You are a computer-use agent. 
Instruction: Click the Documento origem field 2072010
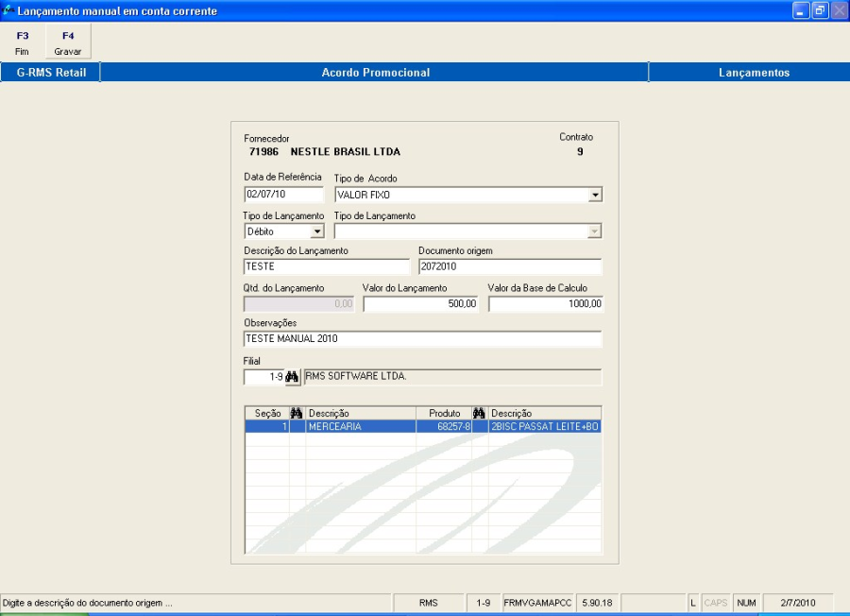[510, 266]
